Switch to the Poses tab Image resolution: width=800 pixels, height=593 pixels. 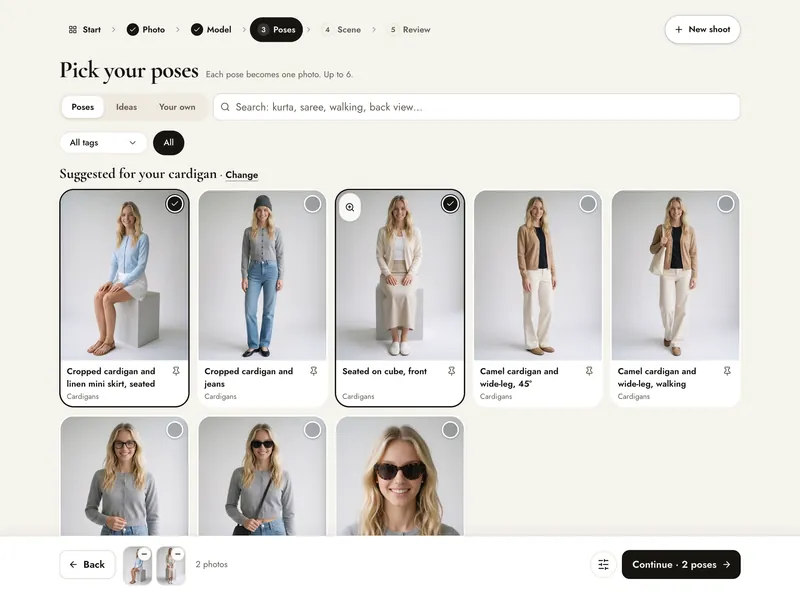[83, 107]
